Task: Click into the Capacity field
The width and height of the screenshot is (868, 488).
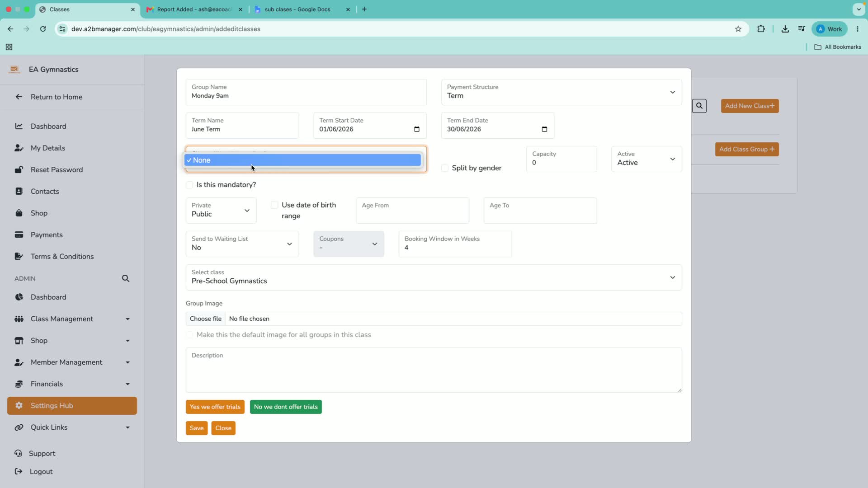Action: coord(561,159)
